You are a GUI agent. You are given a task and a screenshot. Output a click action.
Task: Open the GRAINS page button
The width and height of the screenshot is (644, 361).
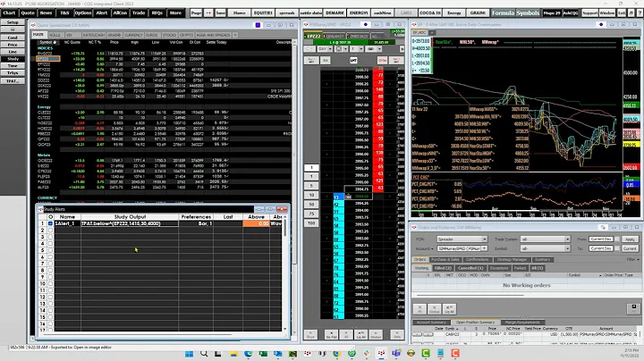click(478, 13)
